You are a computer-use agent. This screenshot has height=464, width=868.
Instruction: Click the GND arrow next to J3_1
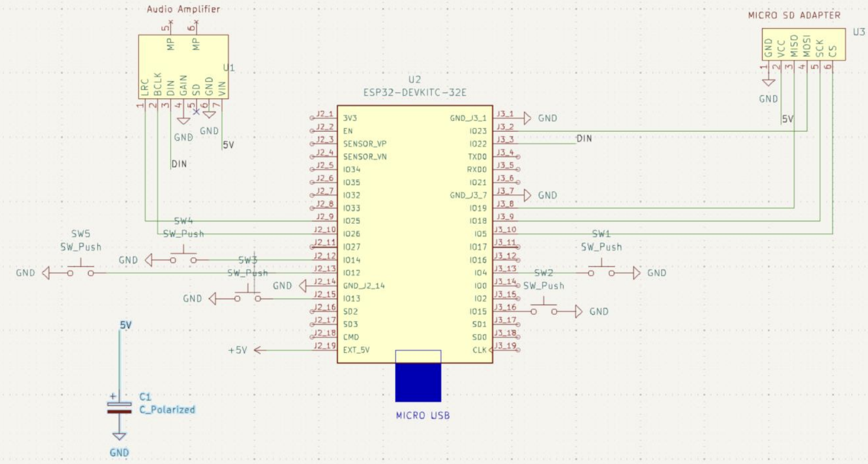pyautogui.click(x=527, y=118)
